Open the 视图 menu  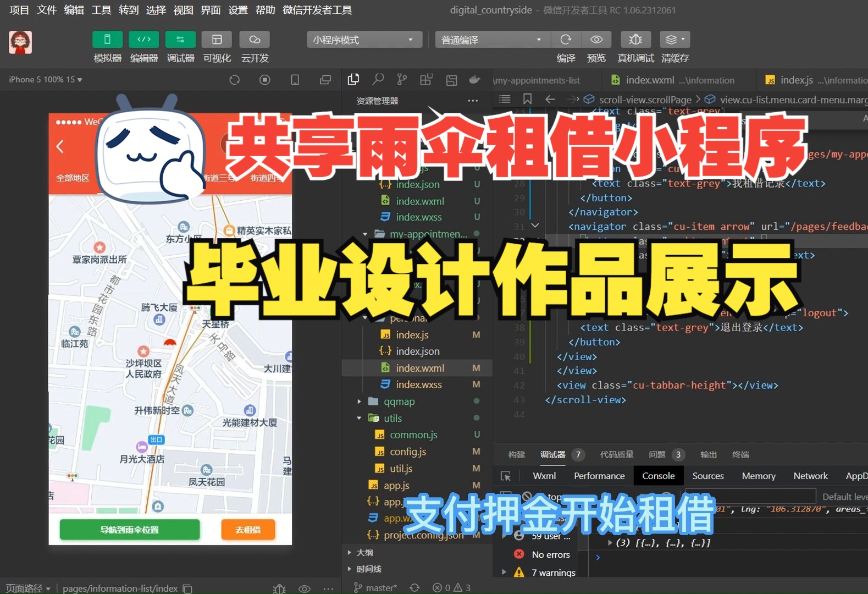point(183,10)
